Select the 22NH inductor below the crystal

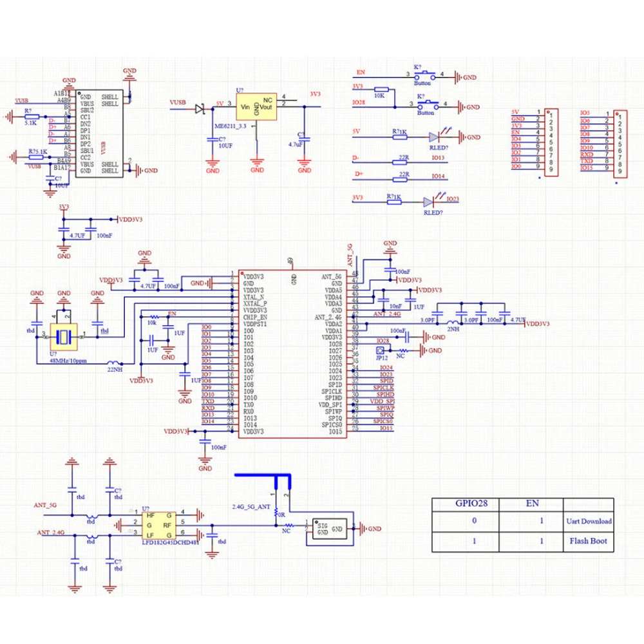pyautogui.click(x=113, y=363)
